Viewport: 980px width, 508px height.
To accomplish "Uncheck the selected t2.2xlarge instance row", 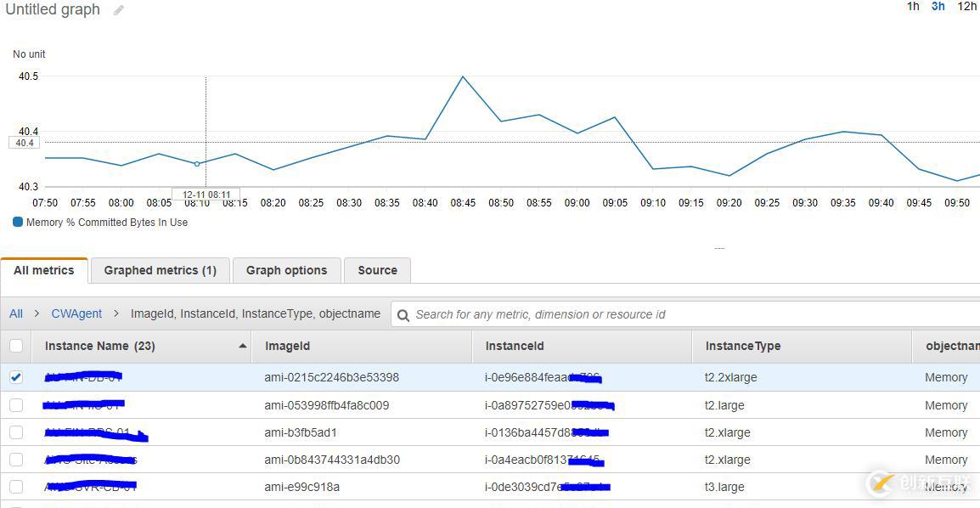I will [16, 377].
